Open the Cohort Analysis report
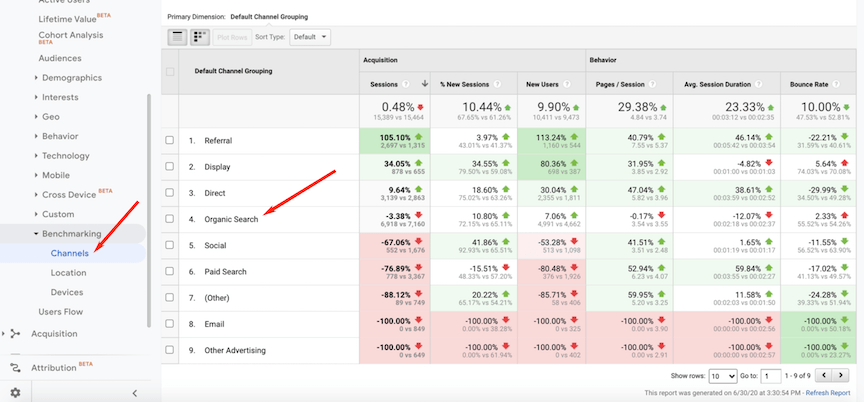Screen dimensions: 864x402 click(x=71, y=37)
